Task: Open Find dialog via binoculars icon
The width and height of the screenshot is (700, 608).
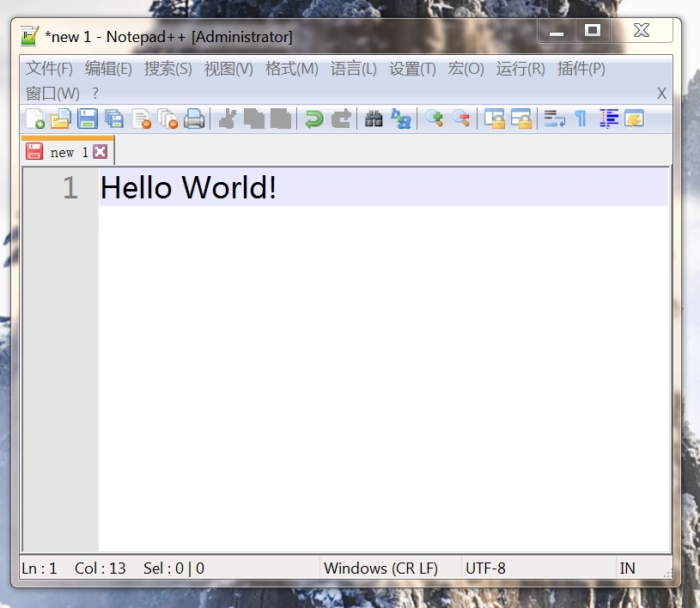Action: (373, 119)
